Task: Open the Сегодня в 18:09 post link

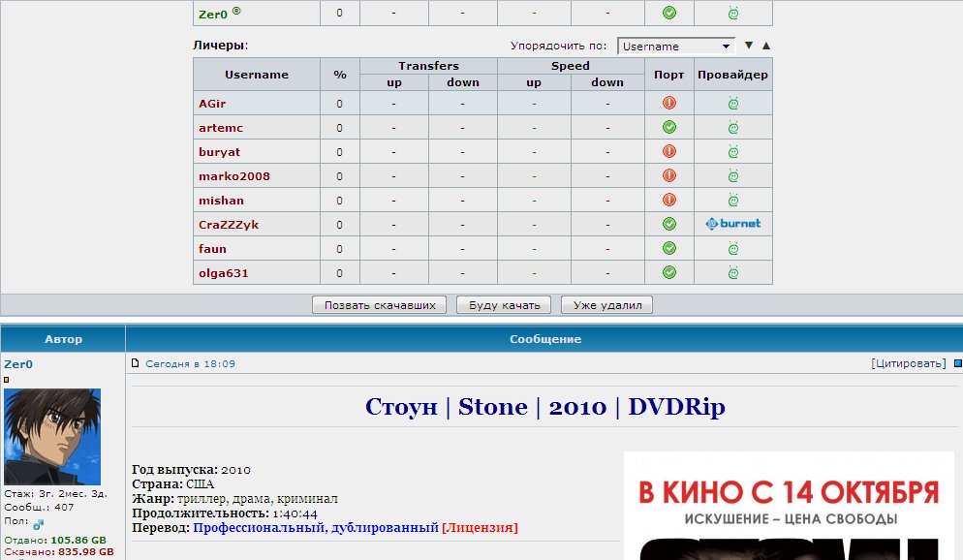Action: (x=190, y=364)
